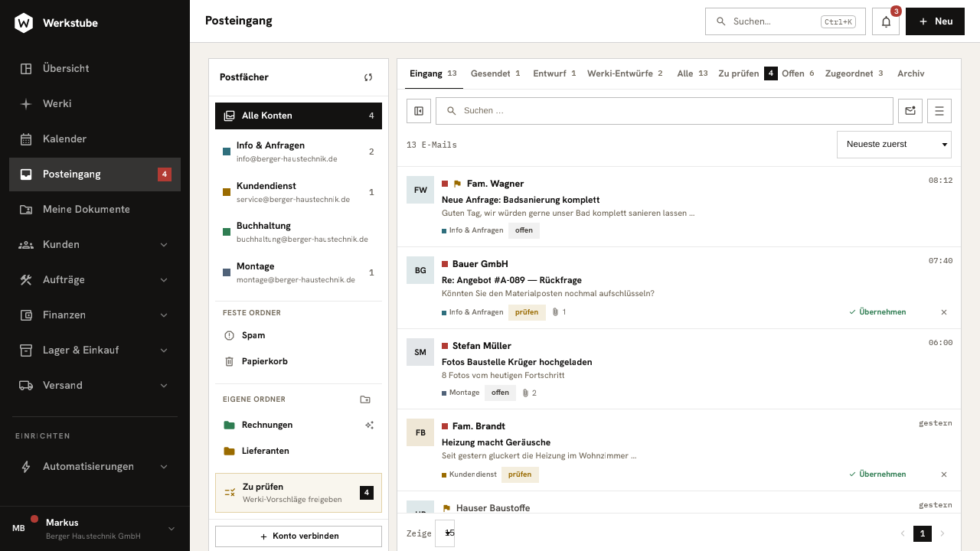Expand the Finanzen menu
Image resolution: width=980 pixels, height=551 pixels.
click(x=95, y=315)
